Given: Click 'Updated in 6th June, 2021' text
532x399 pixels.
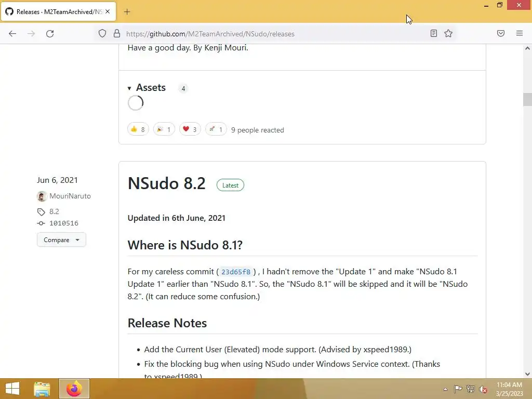Looking at the screenshot, I should 177,218.
